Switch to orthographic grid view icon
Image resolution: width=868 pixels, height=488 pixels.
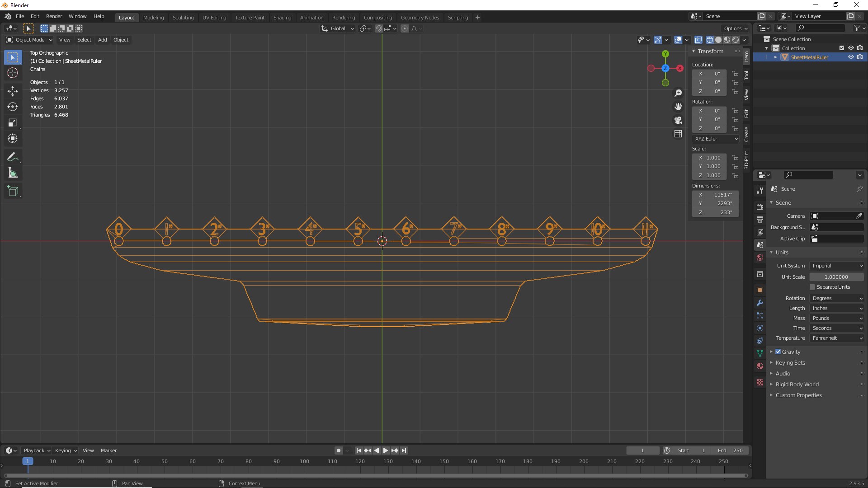point(678,134)
